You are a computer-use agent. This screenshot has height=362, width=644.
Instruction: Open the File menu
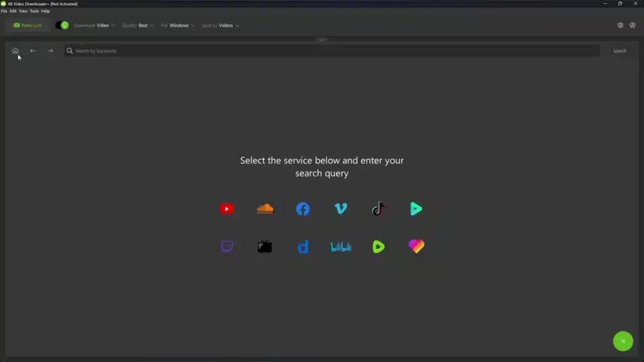click(4, 11)
